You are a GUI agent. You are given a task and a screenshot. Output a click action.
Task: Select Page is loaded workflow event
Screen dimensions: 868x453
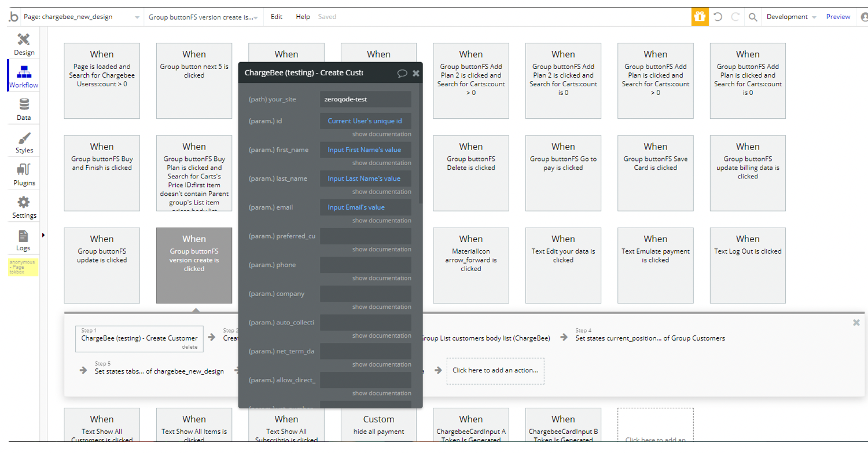pos(102,81)
